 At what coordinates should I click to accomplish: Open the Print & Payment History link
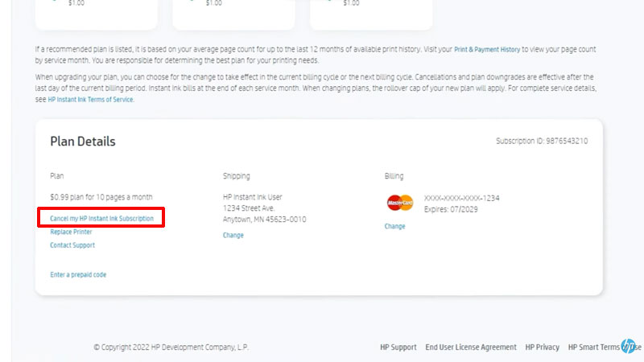click(x=487, y=49)
